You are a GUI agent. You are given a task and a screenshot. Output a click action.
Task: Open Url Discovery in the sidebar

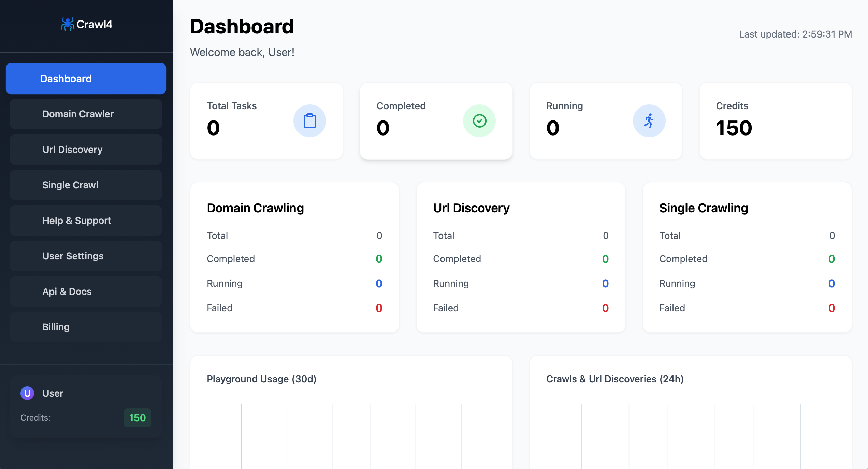[x=86, y=150]
